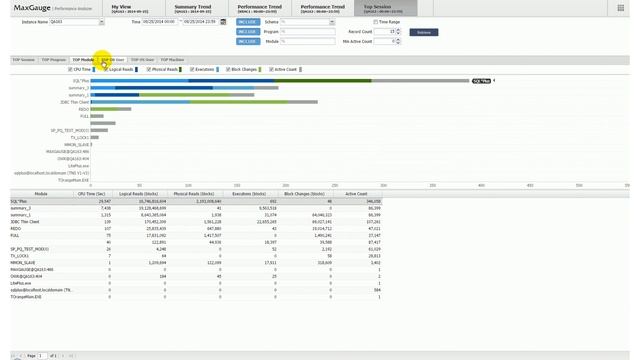Select the MMON_SLAVE table row
Image resolution: width=640 pixels, height=360 pixels.
click(196, 262)
